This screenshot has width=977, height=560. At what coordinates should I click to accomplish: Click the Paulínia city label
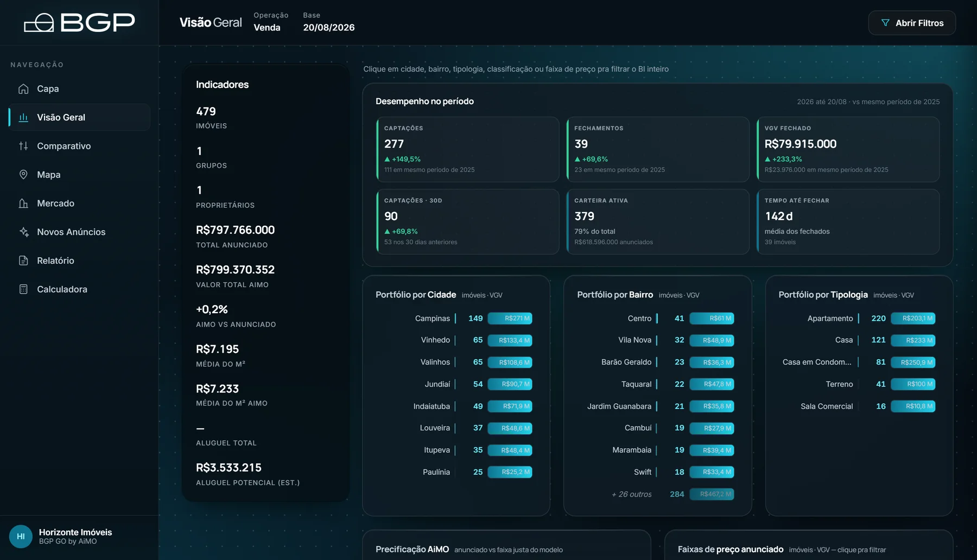(436, 472)
